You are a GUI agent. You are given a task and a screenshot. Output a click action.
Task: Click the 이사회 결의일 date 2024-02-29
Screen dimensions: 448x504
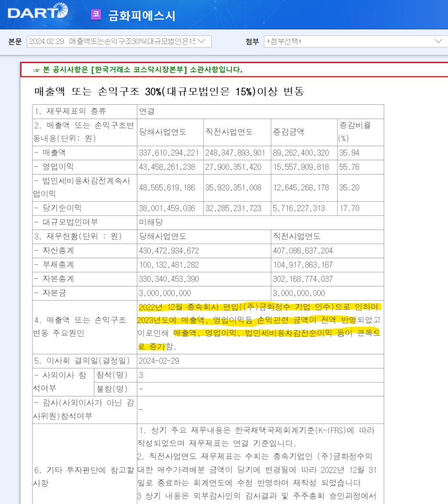coord(159,361)
